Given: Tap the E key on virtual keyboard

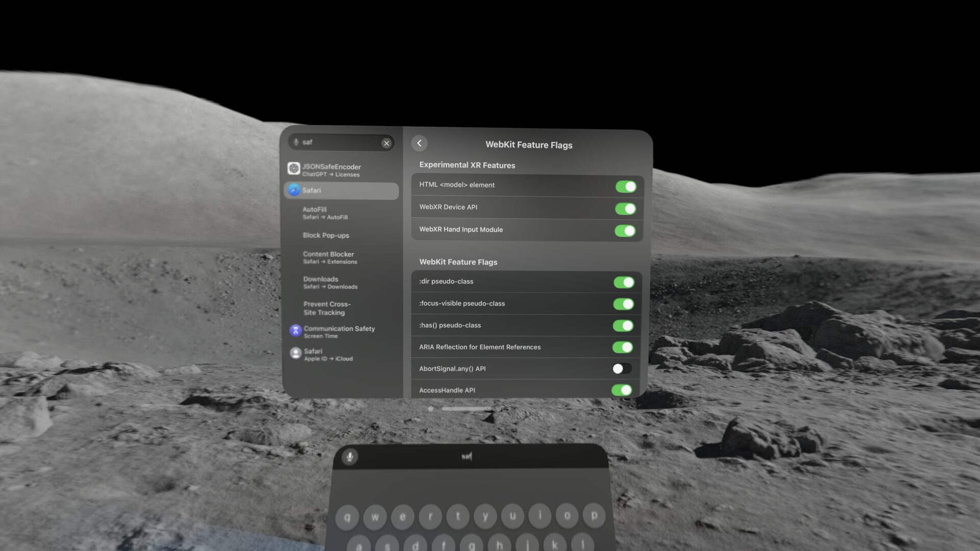Looking at the screenshot, I should click(403, 517).
